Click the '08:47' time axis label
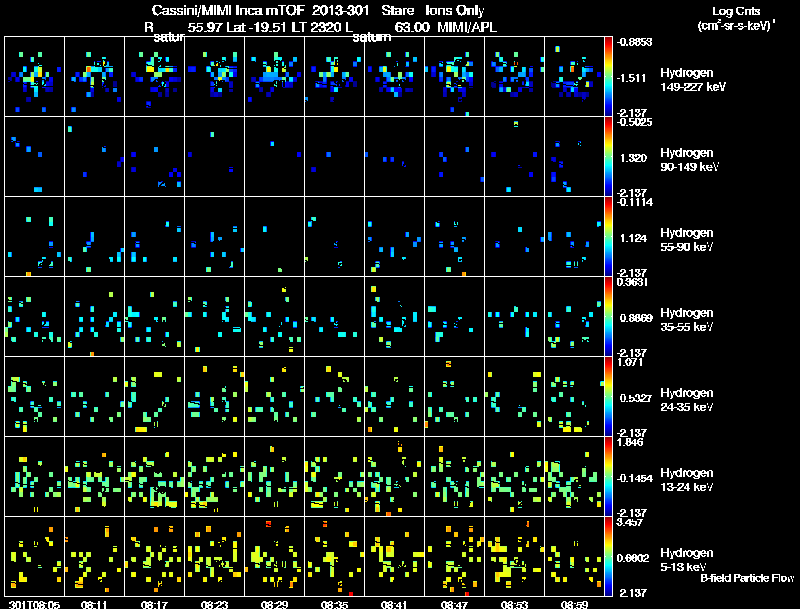This screenshot has height=609, width=800. click(454, 604)
